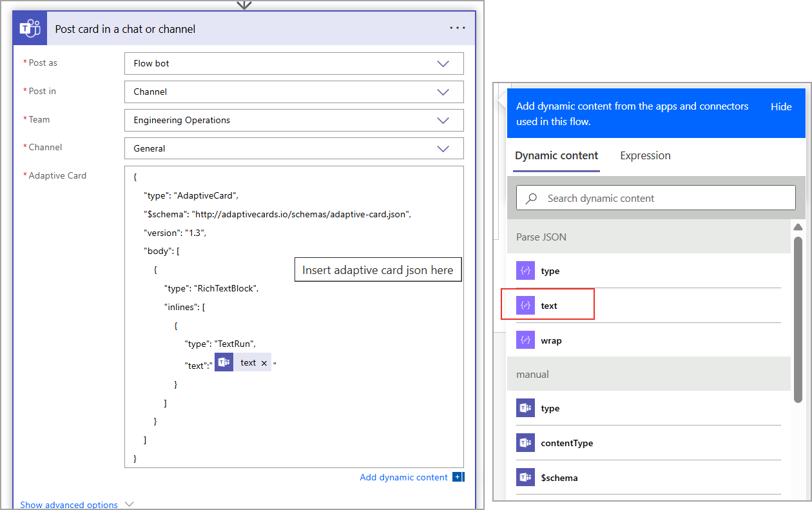The width and height of the screenshot is (812, 510).
Task: Click the blue plus icon beside Add dynamic content
Action: point(458,477)
